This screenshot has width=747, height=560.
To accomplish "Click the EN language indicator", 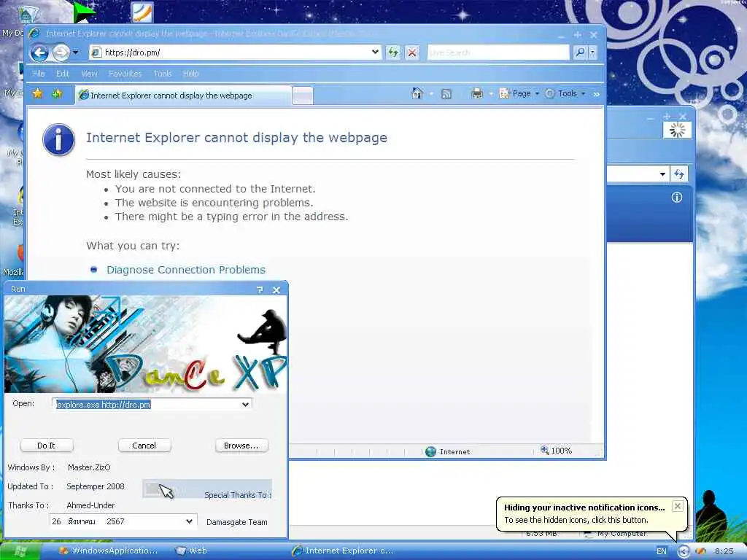I will [x=661, y=551].
